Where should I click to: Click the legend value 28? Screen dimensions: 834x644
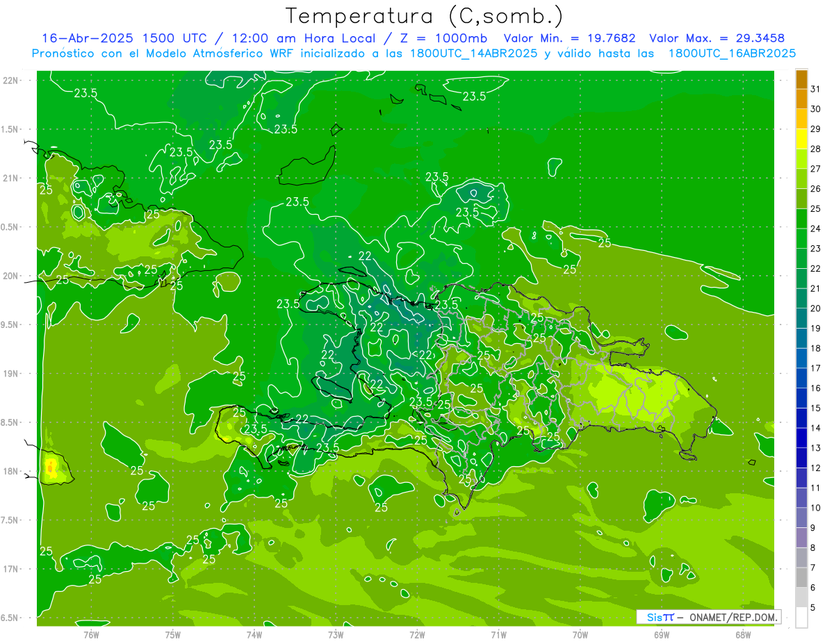click(815, 149)
